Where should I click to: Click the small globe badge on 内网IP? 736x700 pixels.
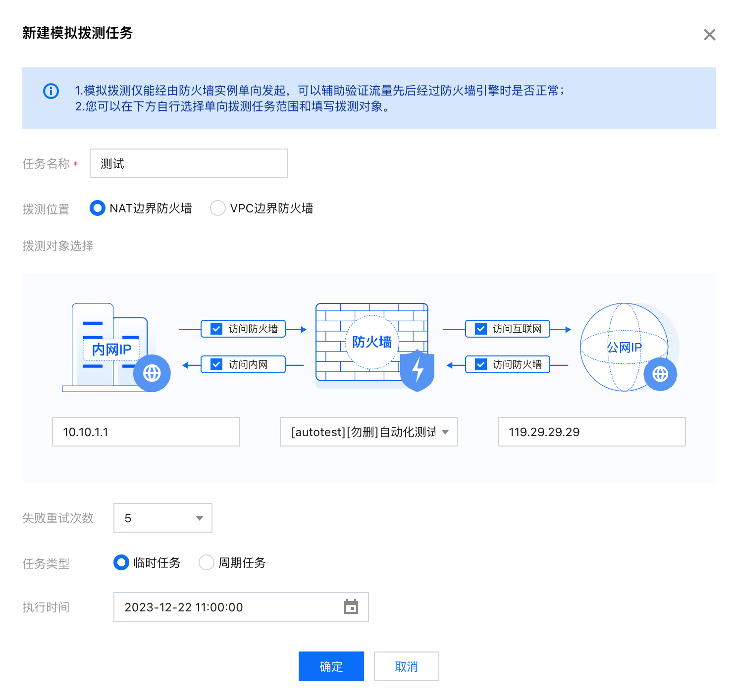pos(152,373)
